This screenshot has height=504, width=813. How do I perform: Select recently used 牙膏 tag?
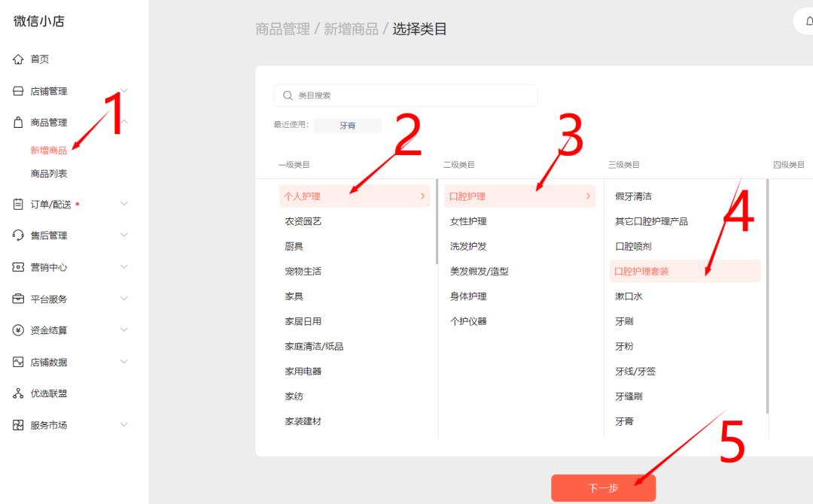347,126
